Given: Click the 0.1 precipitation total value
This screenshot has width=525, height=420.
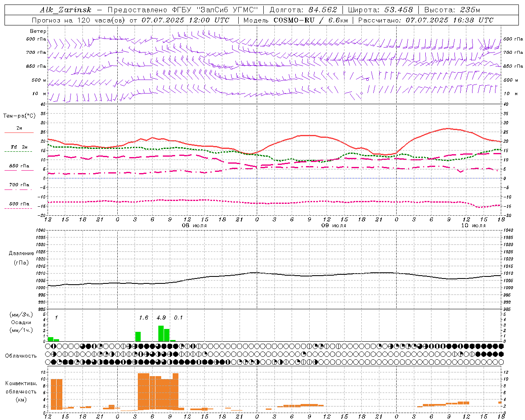Looking at the screenshot, I should point(178,317).
